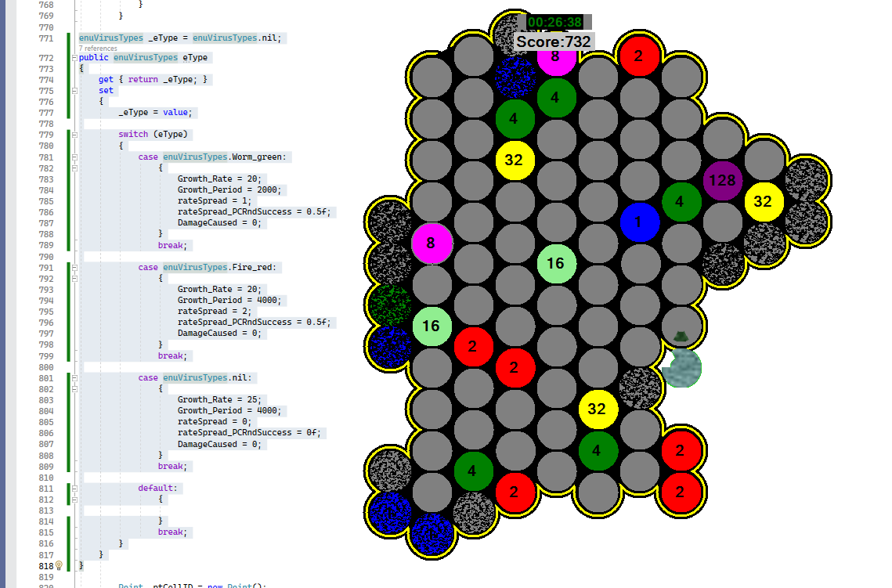Click 'get { return _eType; }' accessor
The height and width of the screenshot is (588, 892).
coord(153,80)
